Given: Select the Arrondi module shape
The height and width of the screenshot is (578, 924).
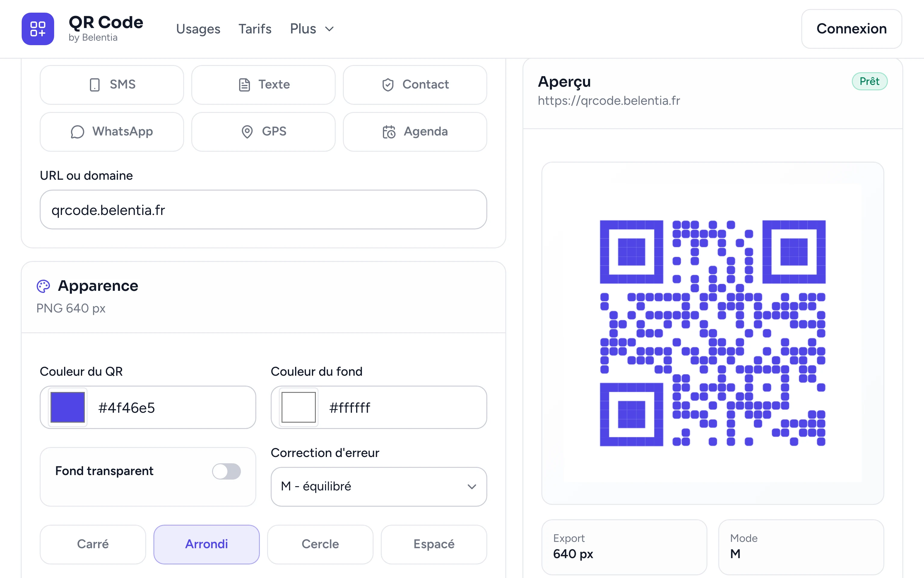Looking at the screenshot, I should 207,544.
